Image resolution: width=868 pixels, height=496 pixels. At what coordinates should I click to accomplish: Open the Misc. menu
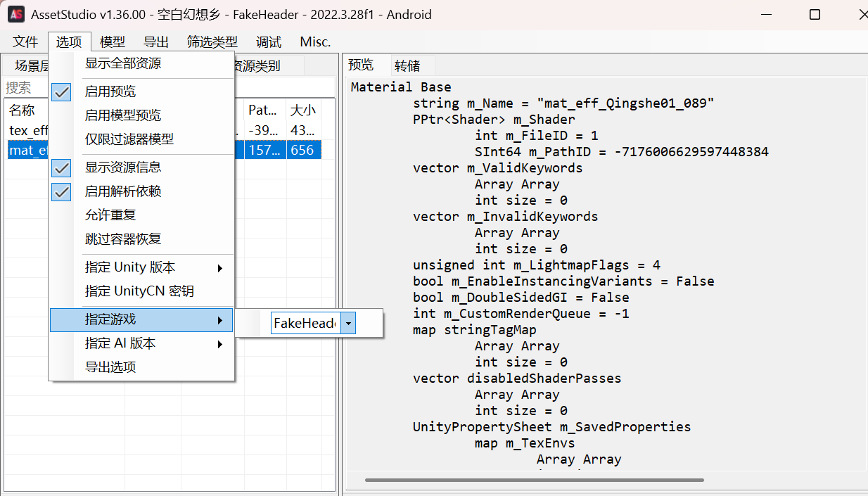pos(315,42)
